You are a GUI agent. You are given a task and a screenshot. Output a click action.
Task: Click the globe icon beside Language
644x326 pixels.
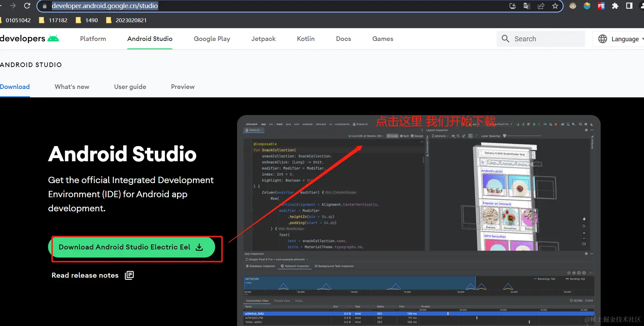pos(603,39)
